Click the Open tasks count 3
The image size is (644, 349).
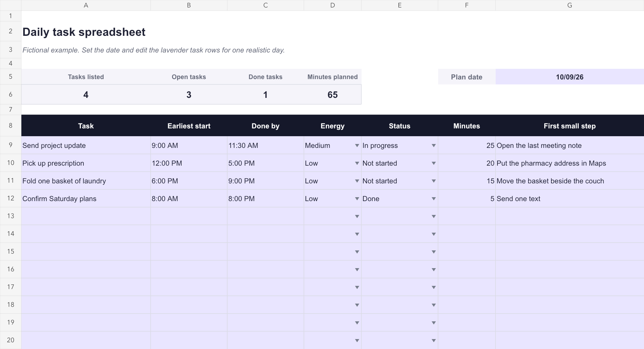(189, 95)
